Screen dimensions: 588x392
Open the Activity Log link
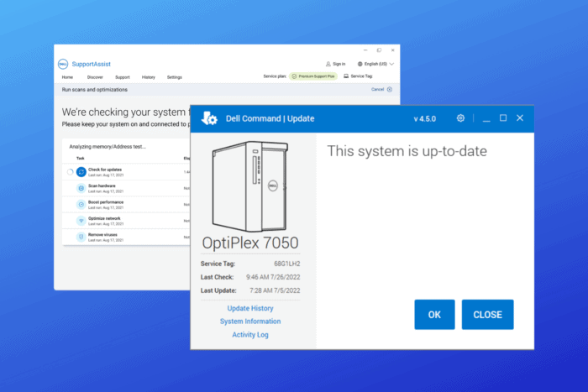(250, 335)
